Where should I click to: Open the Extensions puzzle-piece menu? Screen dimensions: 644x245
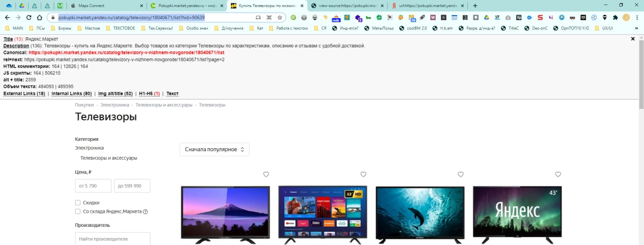click(x=615, y=17)
